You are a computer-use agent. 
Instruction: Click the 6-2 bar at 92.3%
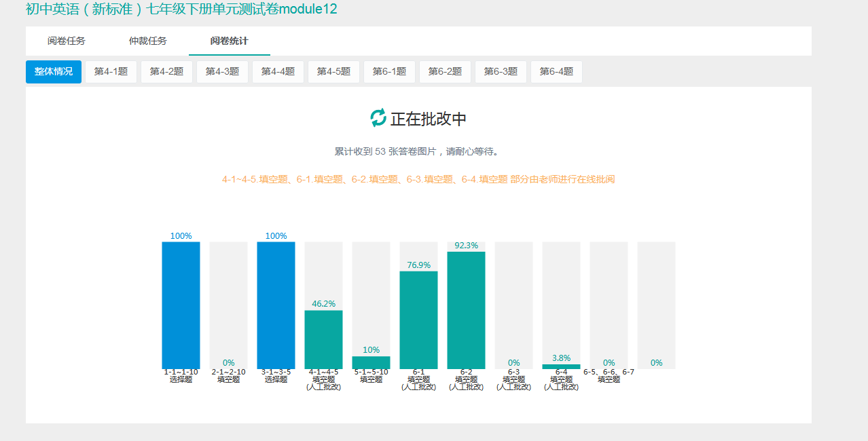tap(466, 310)
